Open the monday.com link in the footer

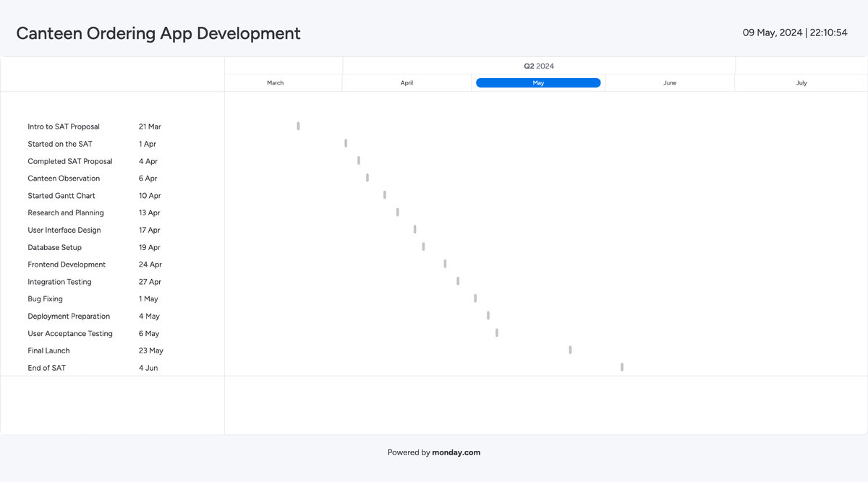coord(456,452)
